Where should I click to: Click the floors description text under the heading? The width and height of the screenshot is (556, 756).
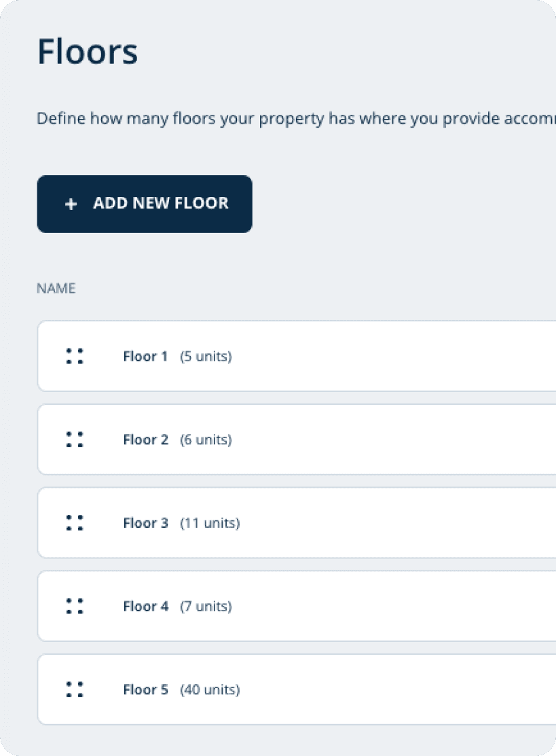tap(296, 119)
